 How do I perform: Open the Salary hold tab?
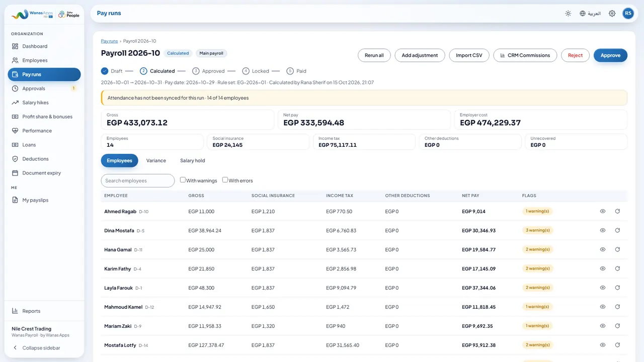[x=193, y=160]
